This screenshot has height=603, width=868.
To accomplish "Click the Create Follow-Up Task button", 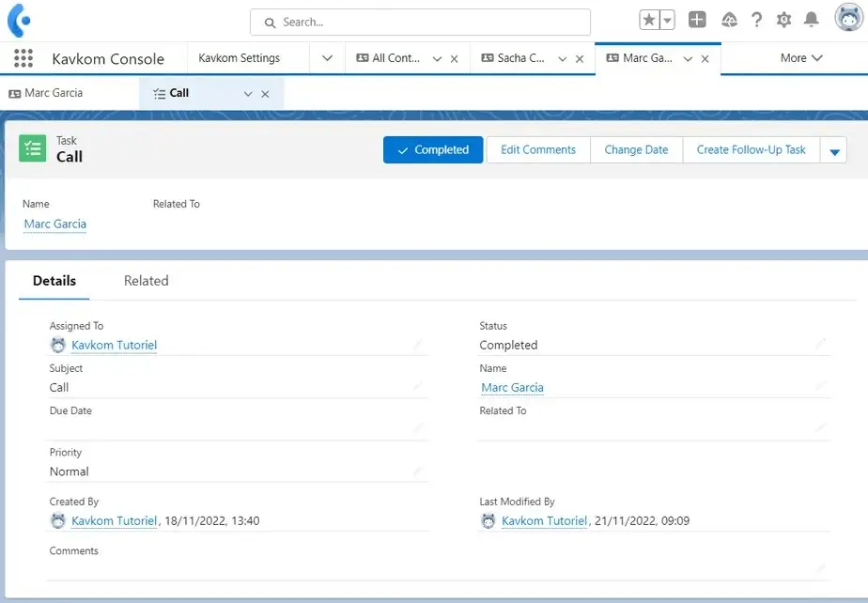I will [x=751, y=150].
